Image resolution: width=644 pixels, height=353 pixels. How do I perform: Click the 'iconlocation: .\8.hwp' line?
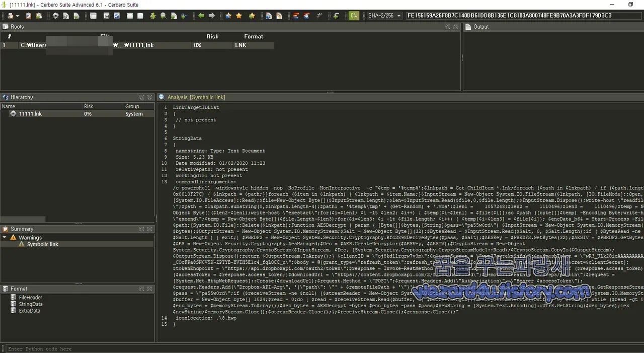pos(206,318)
